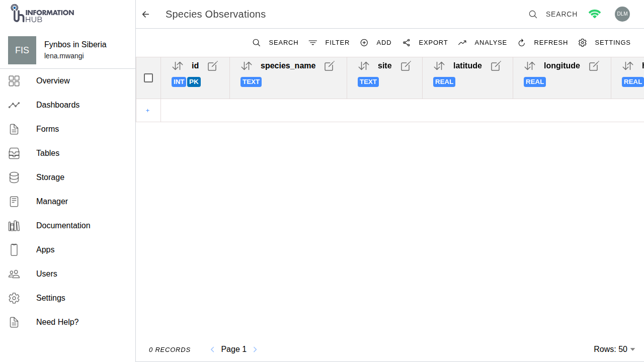644x362 pixels.
Task: Open Settings in the left sidebar
Action: [x=68, y=298]
